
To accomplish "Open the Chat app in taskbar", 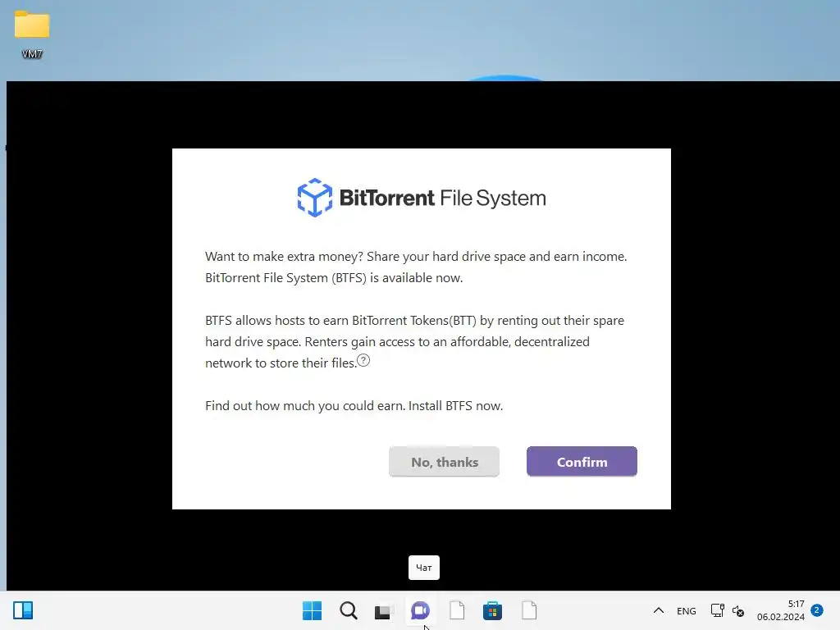I will click(420, 610).
